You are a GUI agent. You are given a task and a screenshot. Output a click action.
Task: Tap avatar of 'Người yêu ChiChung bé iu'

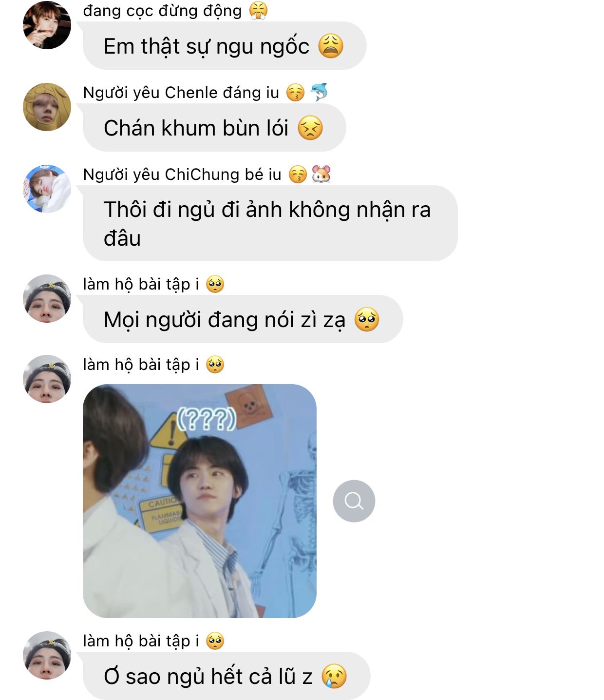pyautogui.click(x=47, y=189)
